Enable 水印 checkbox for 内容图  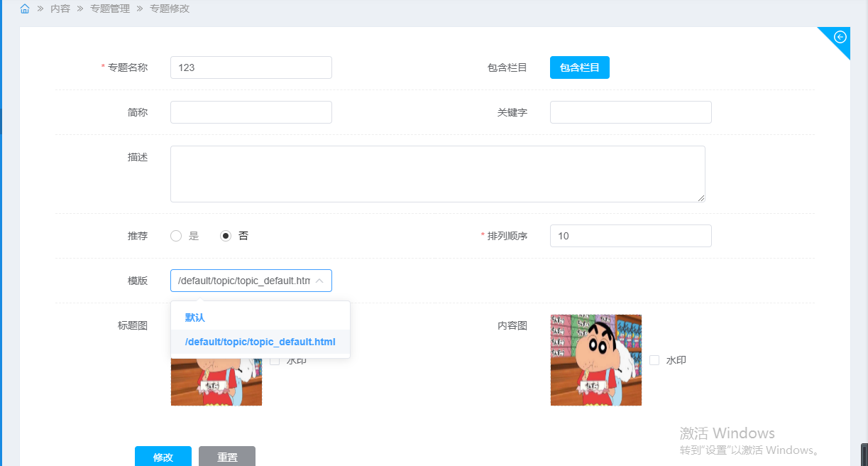click(654, 360)
